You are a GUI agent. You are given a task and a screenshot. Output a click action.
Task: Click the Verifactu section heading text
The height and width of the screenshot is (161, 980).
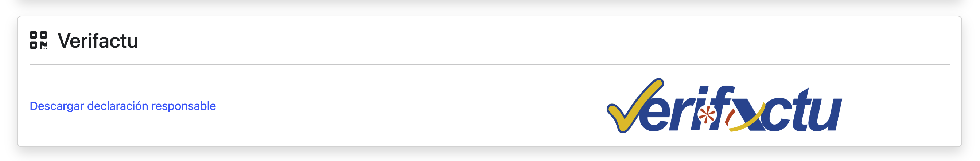click(98, 41)
